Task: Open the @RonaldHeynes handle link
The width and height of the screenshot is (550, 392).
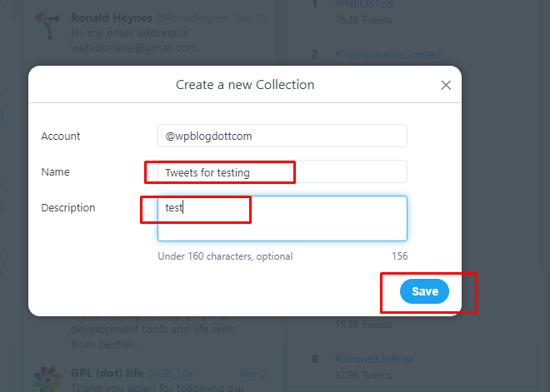Action: click(x=192, y=18)
